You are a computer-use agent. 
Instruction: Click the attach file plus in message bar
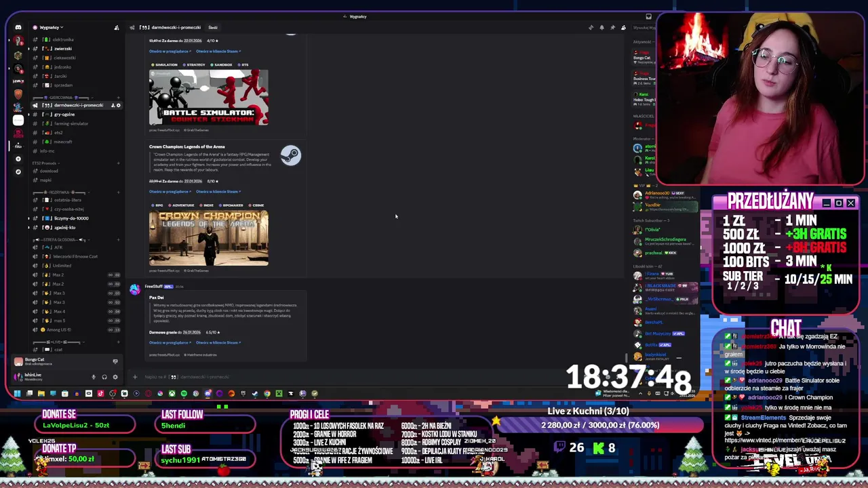pyautogui.click(x=134, y=377)
